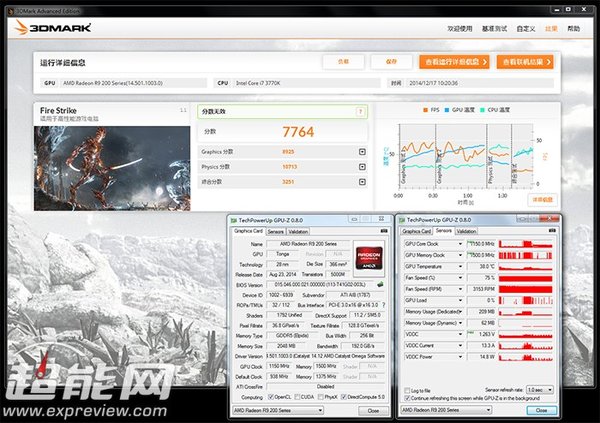The height and width of the screenshot is (423, 600).
Task: Click the 3DMark logo in the header
Action: pos(53,28)
